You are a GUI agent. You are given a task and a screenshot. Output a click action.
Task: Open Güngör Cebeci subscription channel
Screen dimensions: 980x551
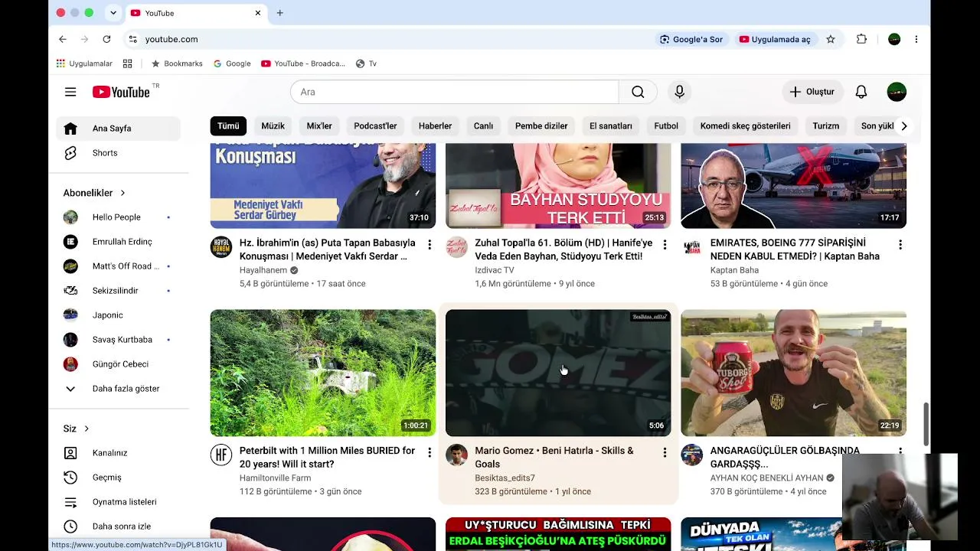point(118,364)
